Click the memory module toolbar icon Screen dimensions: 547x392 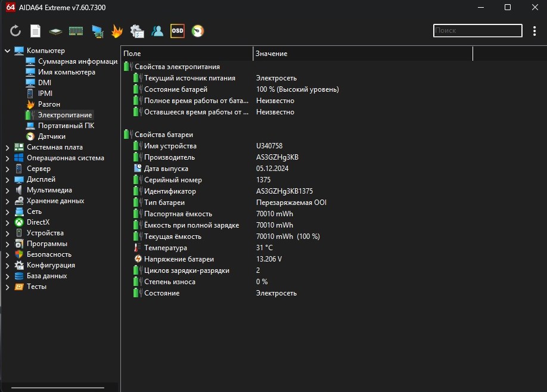(76, 31)
